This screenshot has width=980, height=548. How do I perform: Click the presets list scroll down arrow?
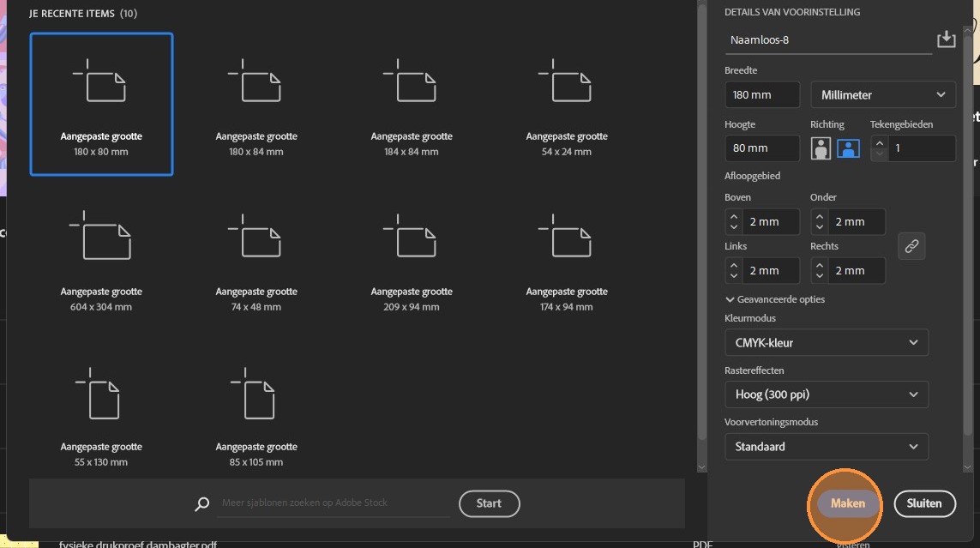(701, 467)
